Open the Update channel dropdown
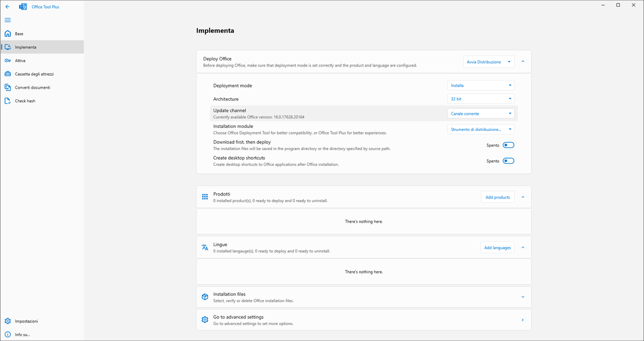This screenshot has height=341, width=644. pyautogui.click(x=480, y=114)
